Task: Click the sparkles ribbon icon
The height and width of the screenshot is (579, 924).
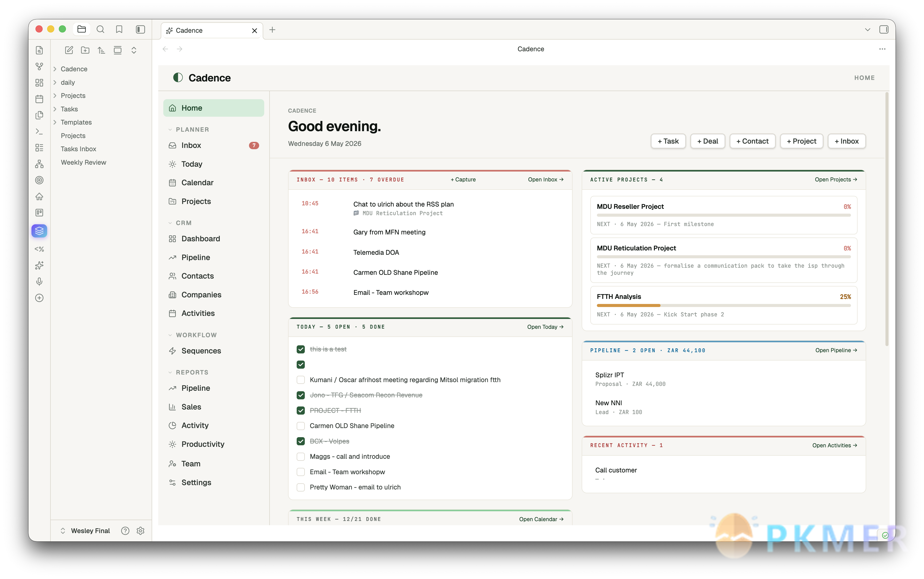Action: click(39, 265)
